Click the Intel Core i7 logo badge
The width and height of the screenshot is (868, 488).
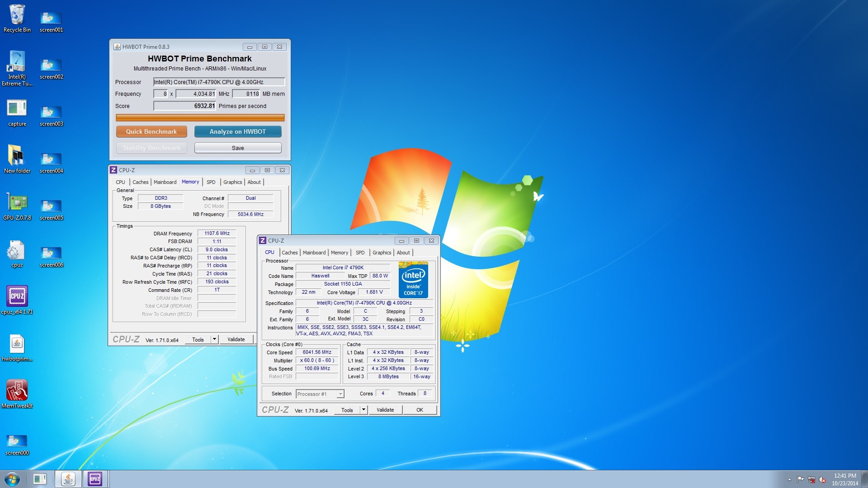(x=413, y=279)
